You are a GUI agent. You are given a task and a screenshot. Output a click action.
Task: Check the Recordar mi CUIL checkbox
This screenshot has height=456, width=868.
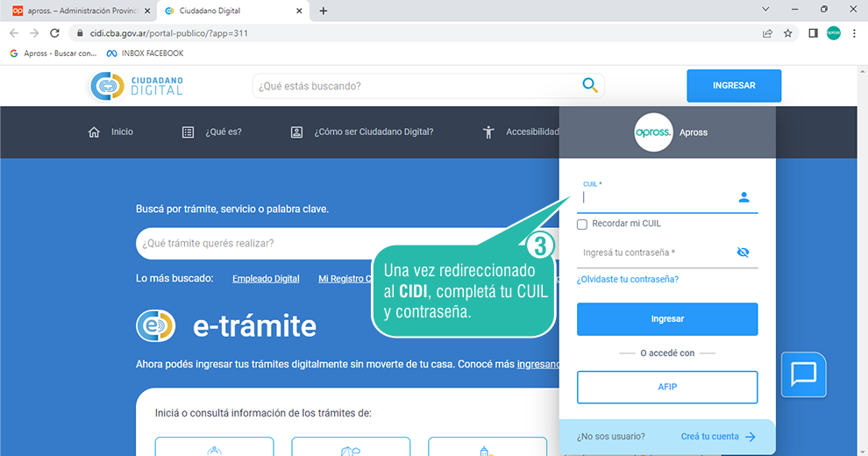tap(582, 224)
